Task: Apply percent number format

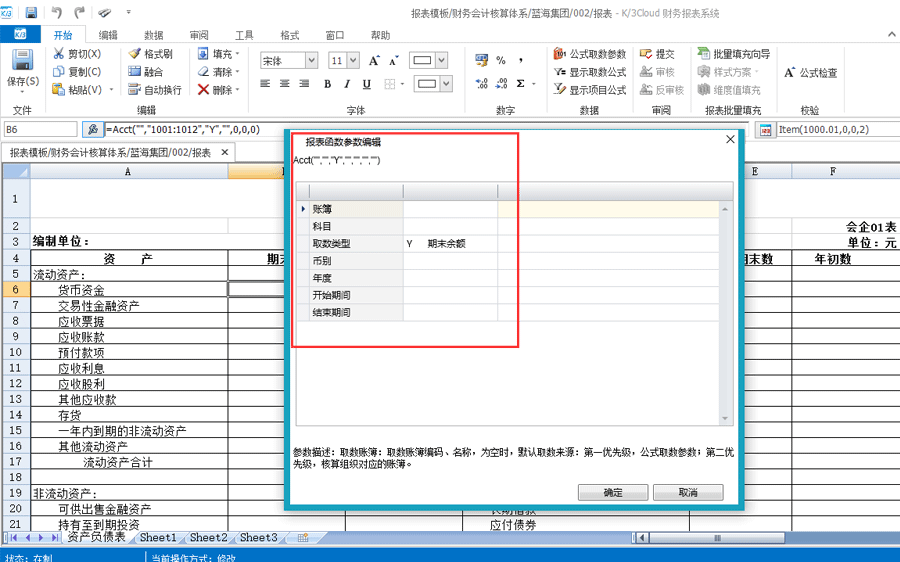Action: click(501, 60)
